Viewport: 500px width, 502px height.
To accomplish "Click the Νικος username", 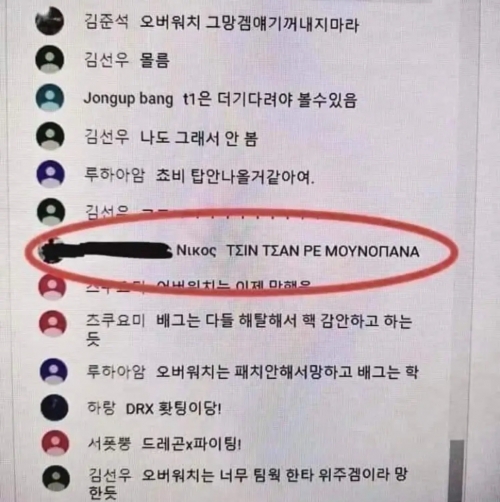I will coord(196,251).
